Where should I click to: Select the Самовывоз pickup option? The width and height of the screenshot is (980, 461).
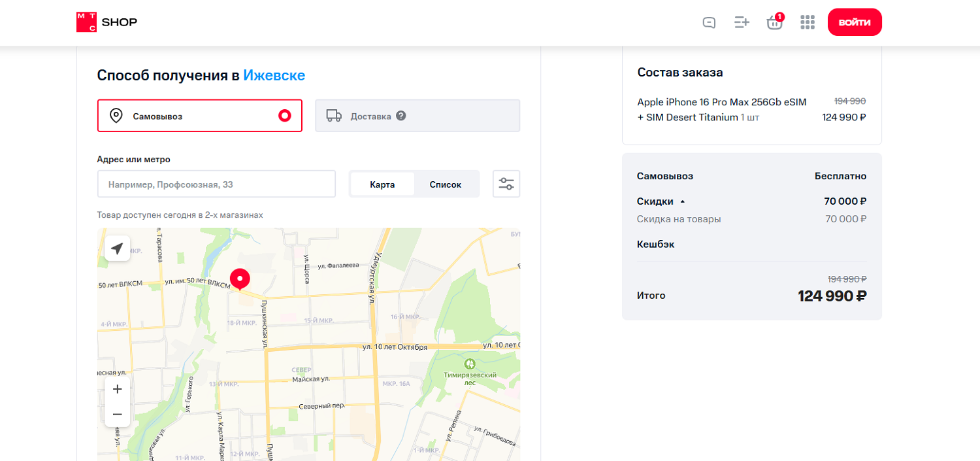200,116
